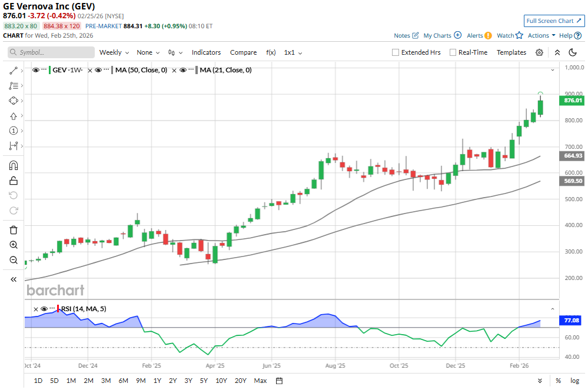Viewport: 588px width, 390px height.
Task: Select the arrow marker tool
Action: [14, 116]
